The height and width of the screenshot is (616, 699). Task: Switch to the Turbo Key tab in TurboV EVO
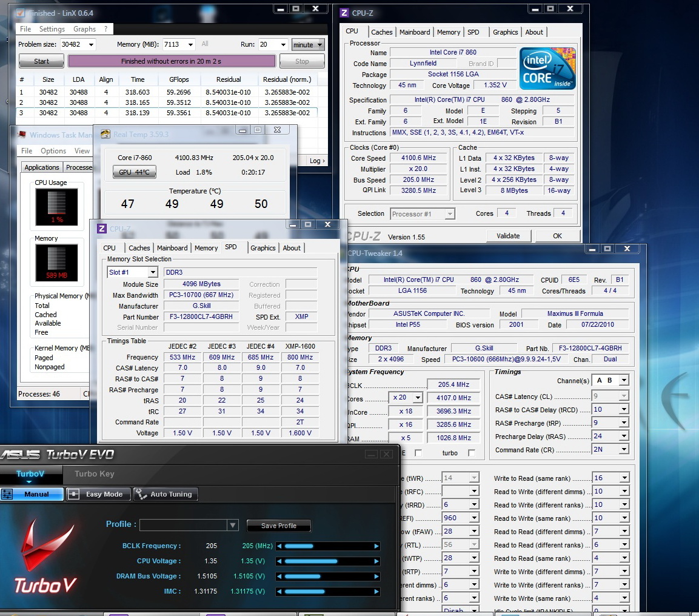[x=95, y=474]
